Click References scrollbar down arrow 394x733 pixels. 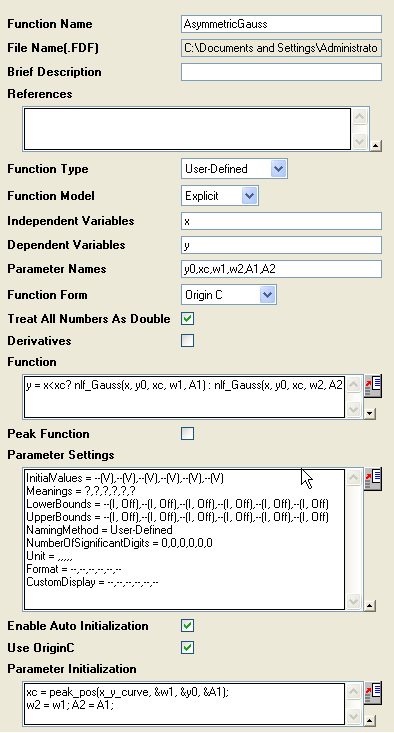click(x=359, y=142)
